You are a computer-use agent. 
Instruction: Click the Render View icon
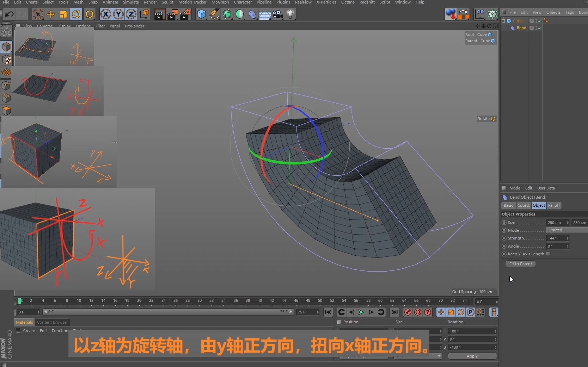pyautogui.click(x=159, y=14)
